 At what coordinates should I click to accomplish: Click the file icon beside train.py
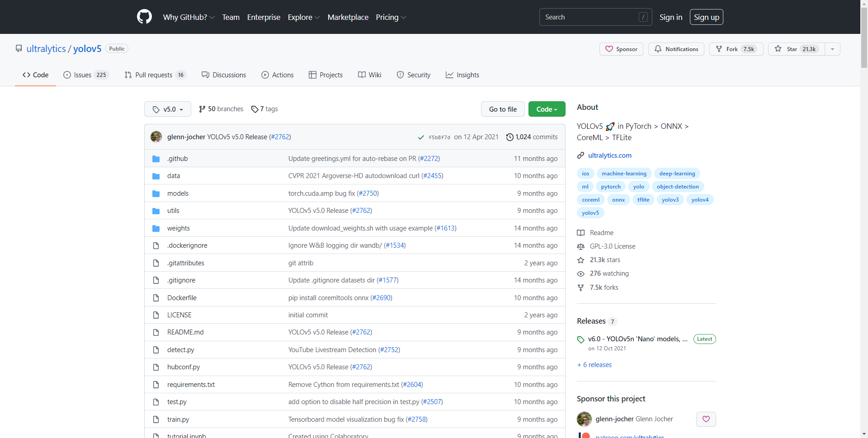click(156, 419)
